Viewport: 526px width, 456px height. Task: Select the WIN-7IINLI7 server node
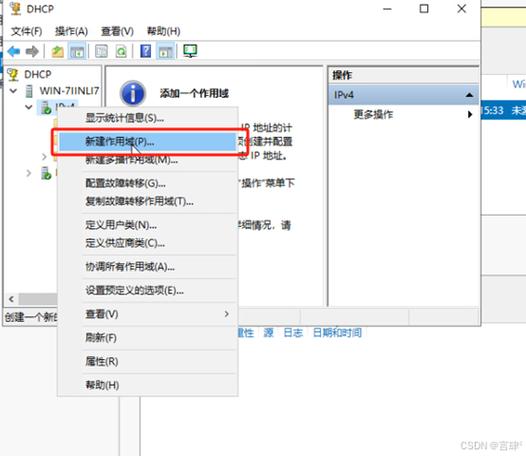pos(69,91)
